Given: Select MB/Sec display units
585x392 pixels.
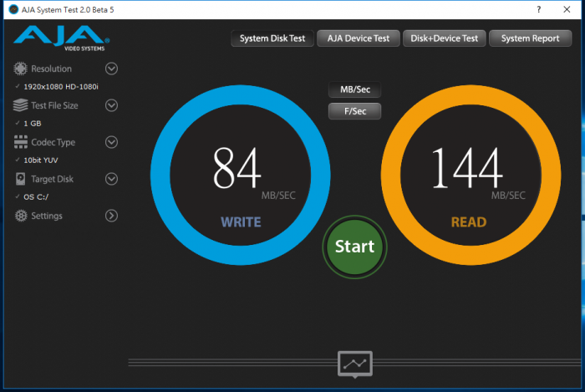Looking at the screenshot, I should (x=355, y=89).
